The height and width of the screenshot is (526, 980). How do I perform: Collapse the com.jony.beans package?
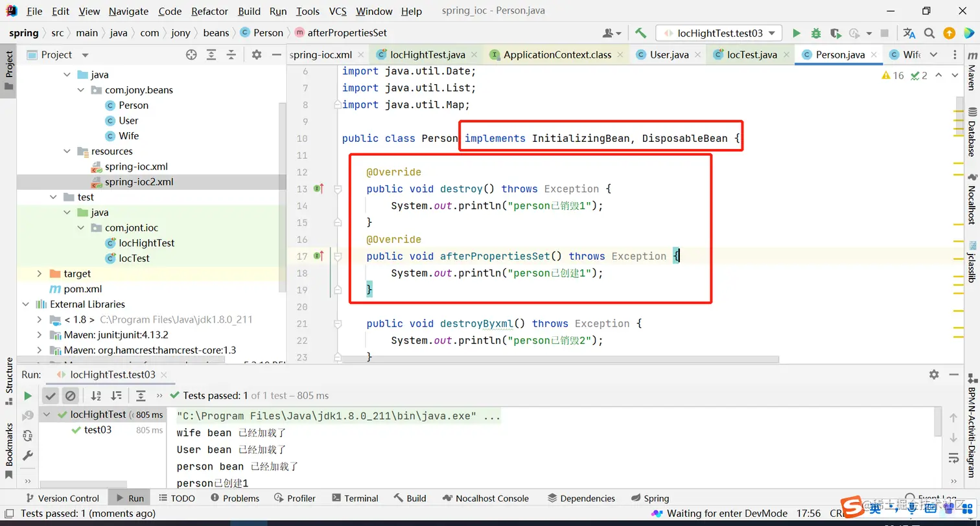[x=82, y=90]
